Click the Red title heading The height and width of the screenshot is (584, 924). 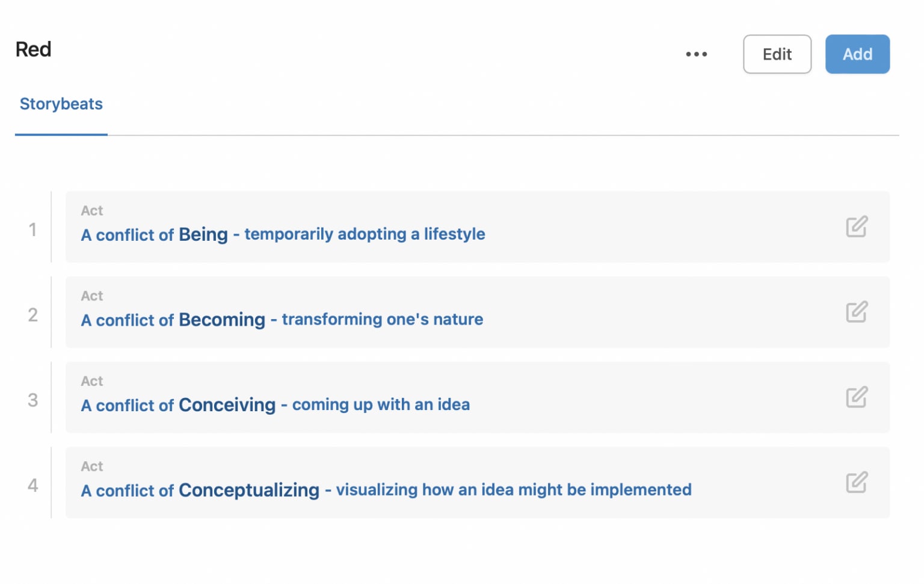[x=34, y=49]
